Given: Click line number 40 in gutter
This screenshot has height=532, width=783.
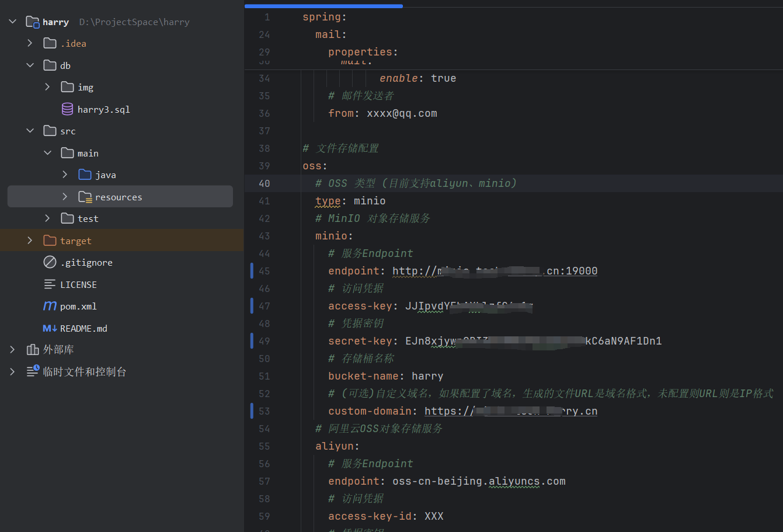Looking at the screenshot, I should [x=265, y=183].
